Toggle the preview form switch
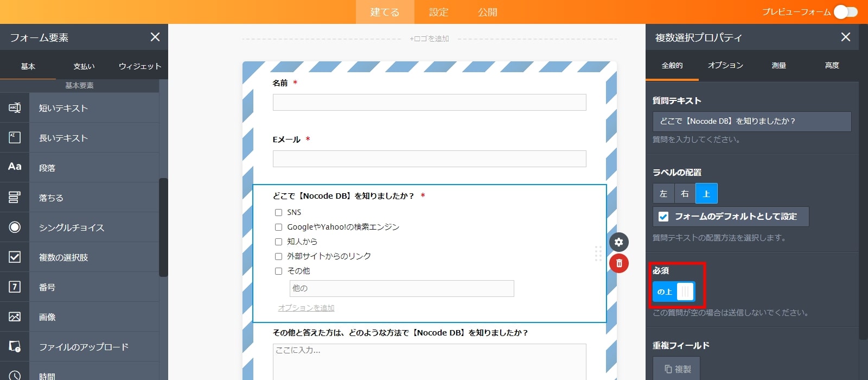 (x=845, y=12)
